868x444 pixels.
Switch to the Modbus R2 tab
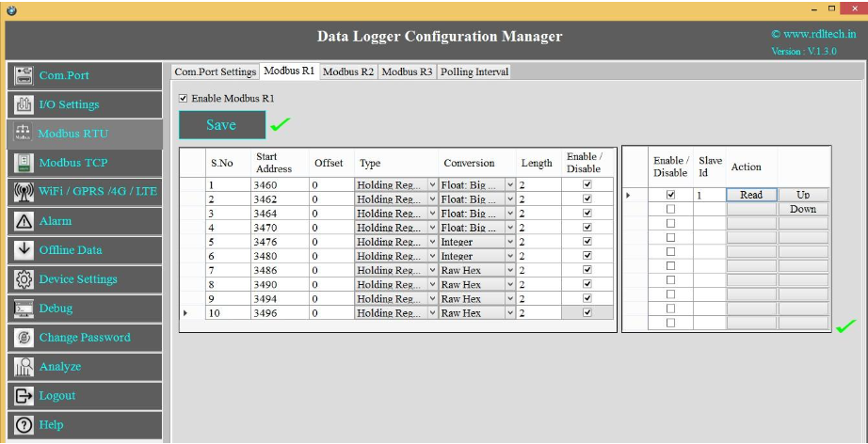pos(347,71)
